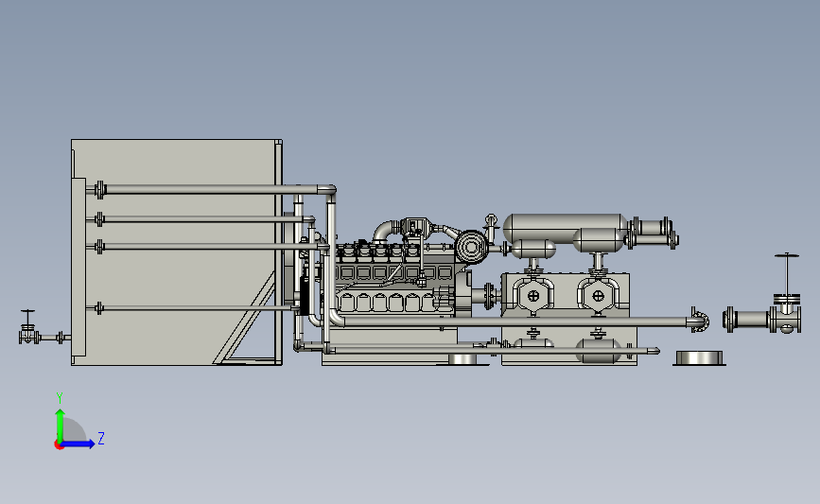Select the large horizontal pressure vessel above the compressor
Image resolution: width=820 pixels, height=504 pixels.
(x=566, y=228)
